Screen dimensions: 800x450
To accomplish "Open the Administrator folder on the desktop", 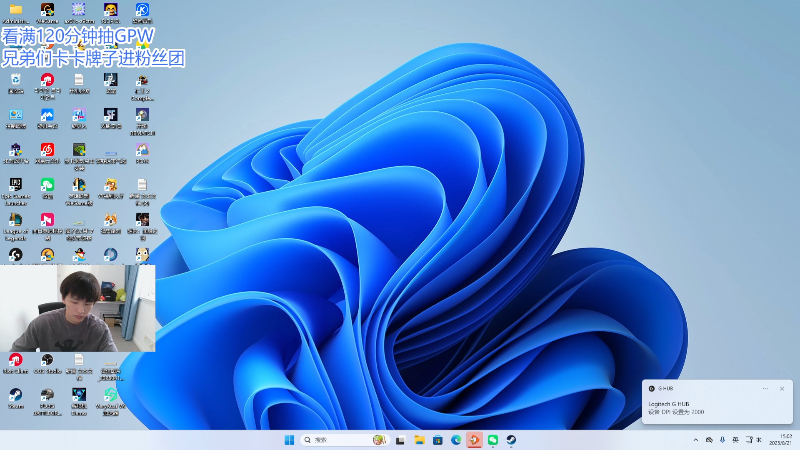I will point(16,12).
